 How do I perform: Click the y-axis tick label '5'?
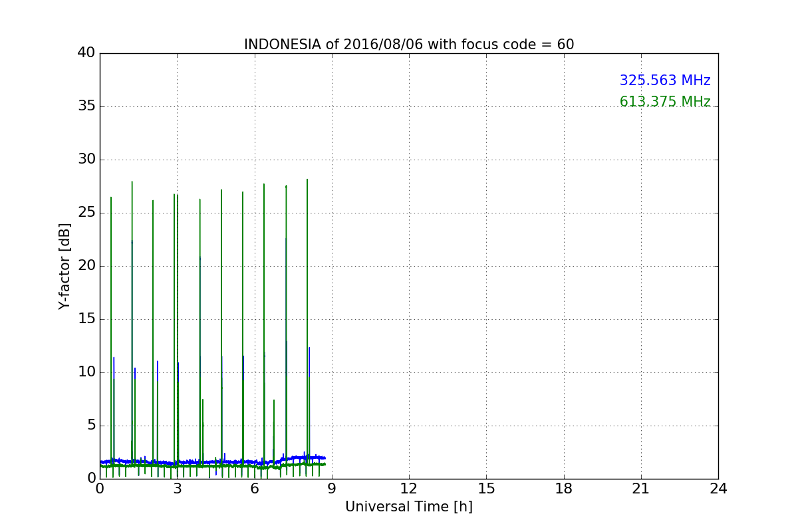91,426
